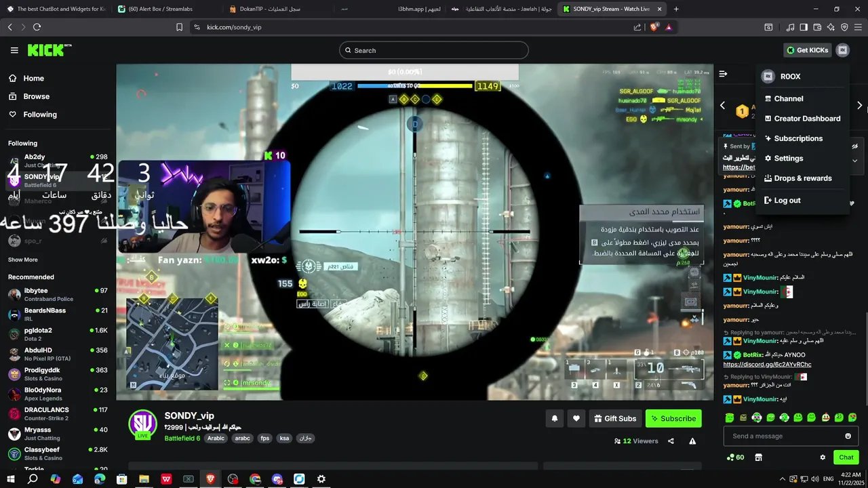
Task: Go to next leaderboard item in chat
Action: (859, 106)
